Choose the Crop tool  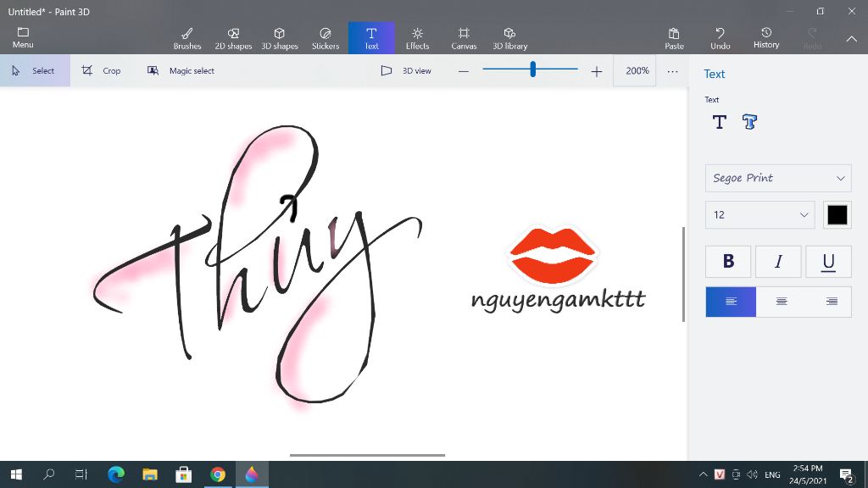(102, 70)
